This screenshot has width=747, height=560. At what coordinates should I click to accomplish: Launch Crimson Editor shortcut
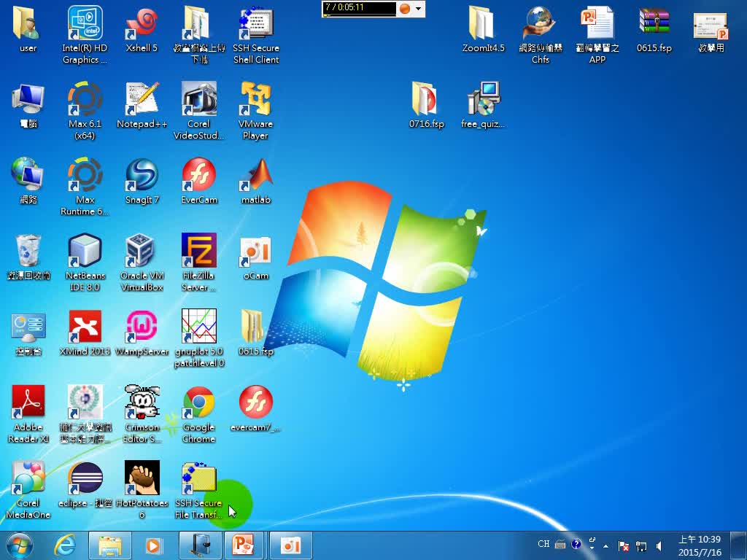tap(142, 414)
